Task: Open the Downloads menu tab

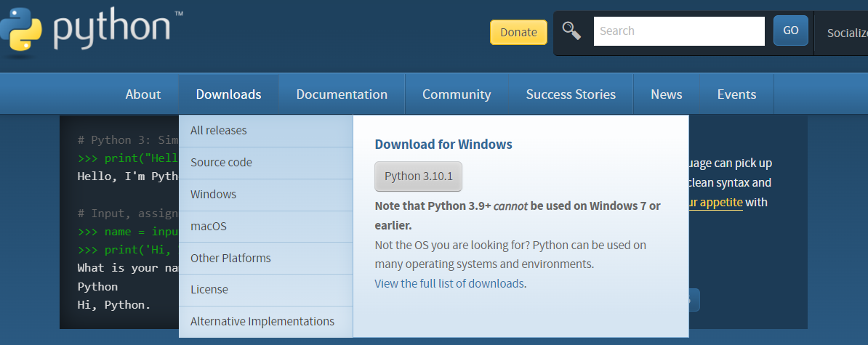Action: point(228,94)
